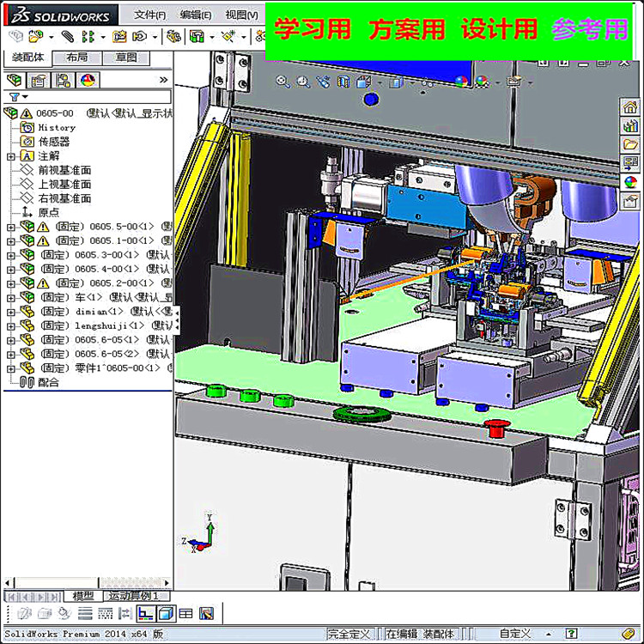Click the paint pencil icon in bottom toolbar

[x=206, y=614]
